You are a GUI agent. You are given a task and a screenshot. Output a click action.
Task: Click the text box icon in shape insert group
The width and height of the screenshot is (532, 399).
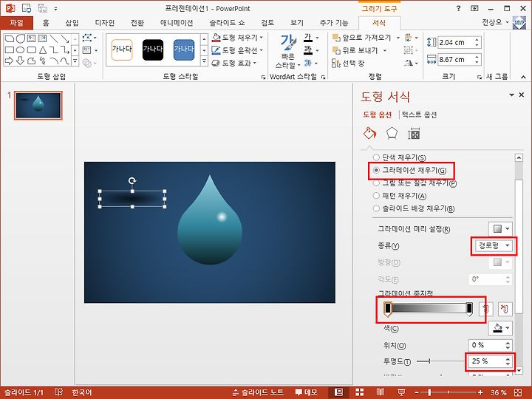[x=87, y=50]
